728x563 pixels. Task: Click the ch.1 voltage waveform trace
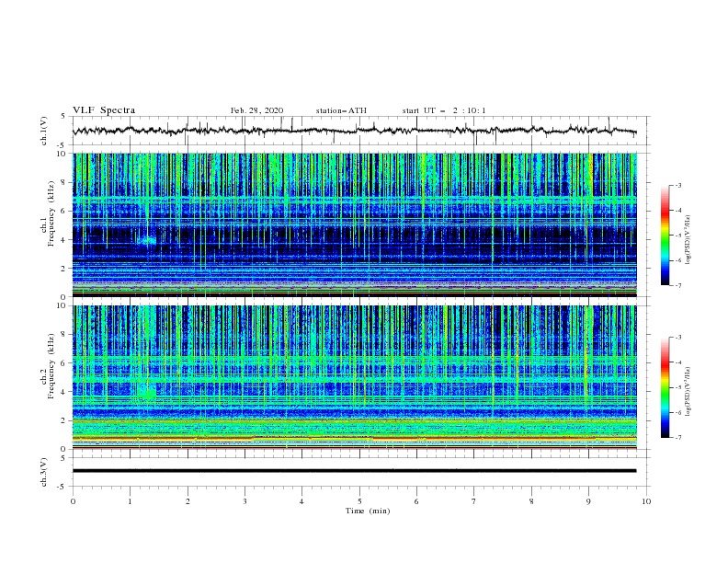(354, 131)
